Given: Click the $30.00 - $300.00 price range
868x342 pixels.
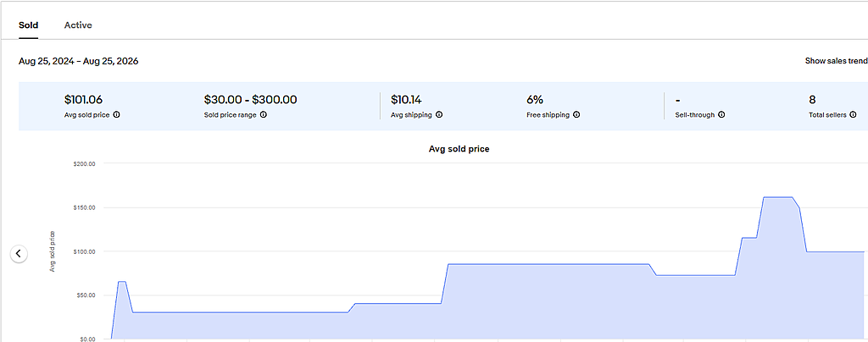Looking at the screenshot, I should (251, 100).
